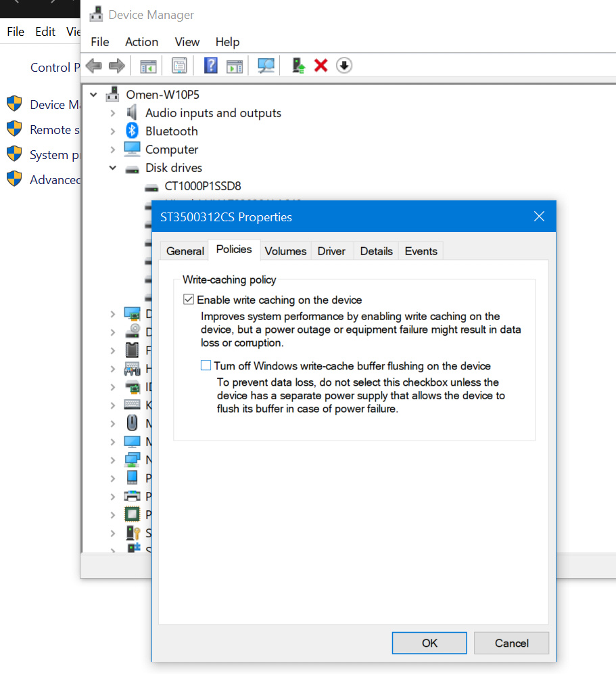Click the Omen-W10P5 computer root icon
616x674 pixels.
point(112,94)
